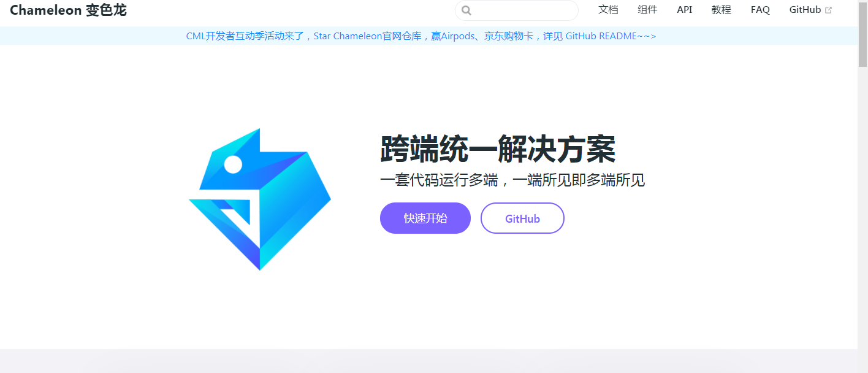868x373 pixels.
Task: Open the 教程 navigation item
Action: [x=721, y=10]
